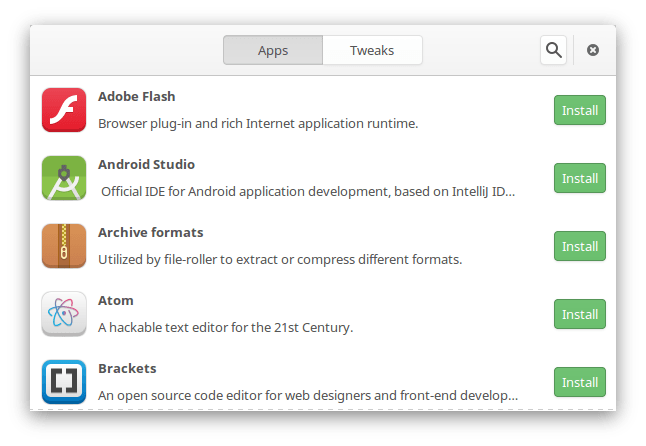646x446 pixels.
Task: Select the "Adobe Flash" title text
Action: tap(137, 96)
